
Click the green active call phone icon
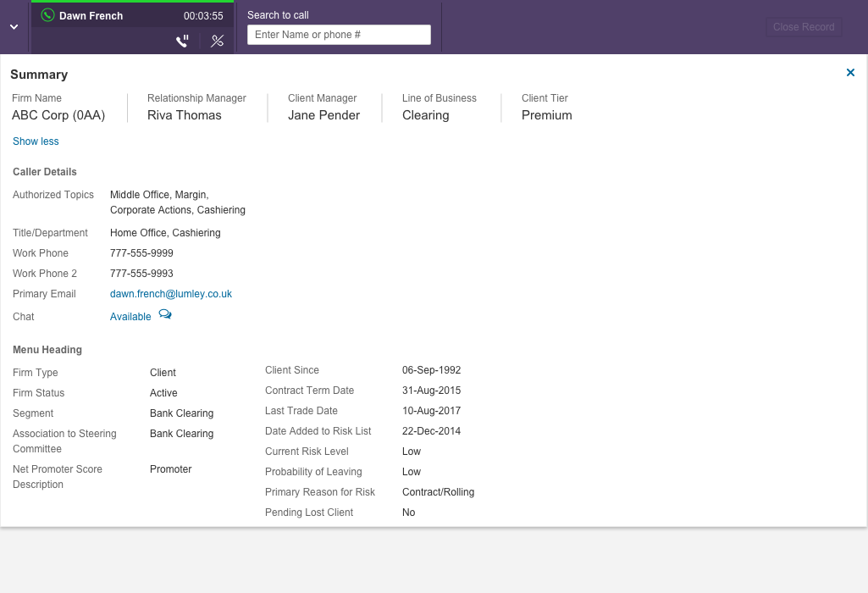(x=47, y=15)
